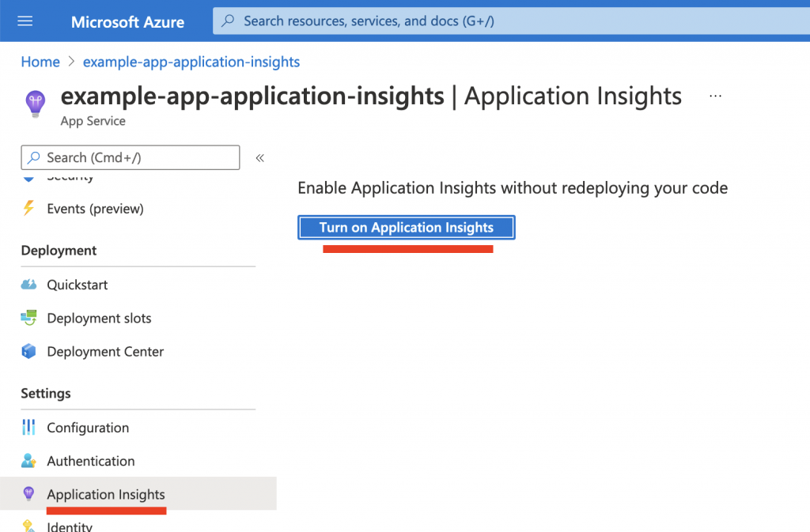Viewport: 810px width, 532px height.
Task: Open the more options ellipsis by the title
Action: tap(715, 96)
